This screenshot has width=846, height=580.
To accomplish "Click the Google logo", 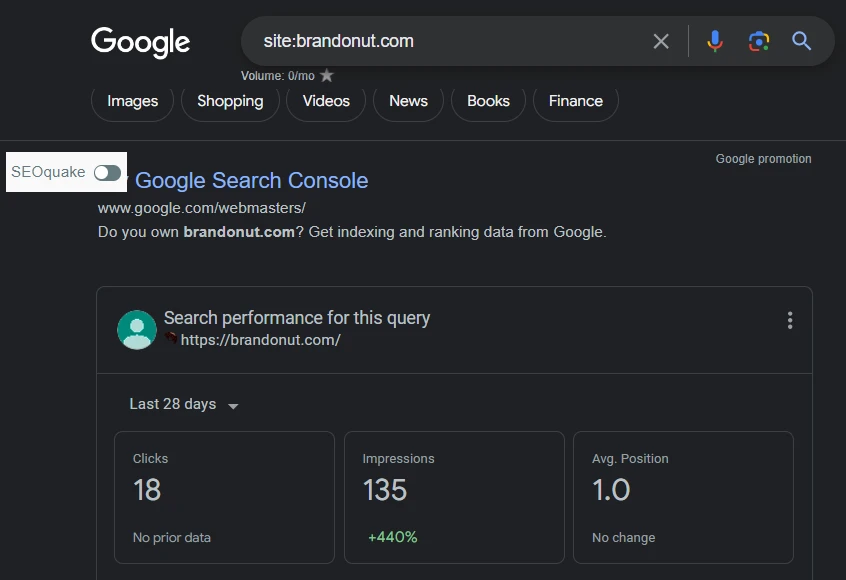I will click(140, 42).
